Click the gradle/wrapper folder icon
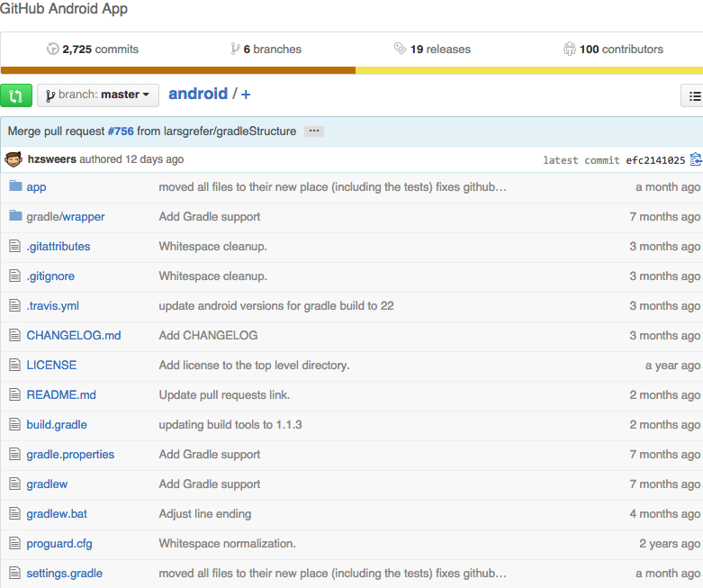 tap(15, 216)
